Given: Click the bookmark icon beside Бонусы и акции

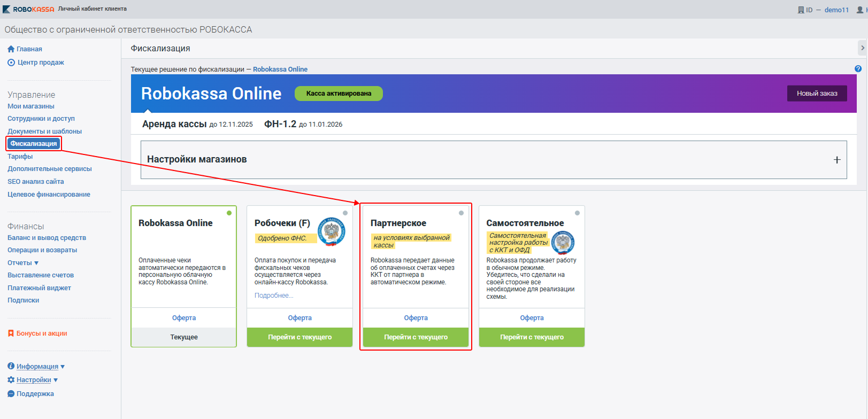Looking at the screenshot, I should 11,333.
